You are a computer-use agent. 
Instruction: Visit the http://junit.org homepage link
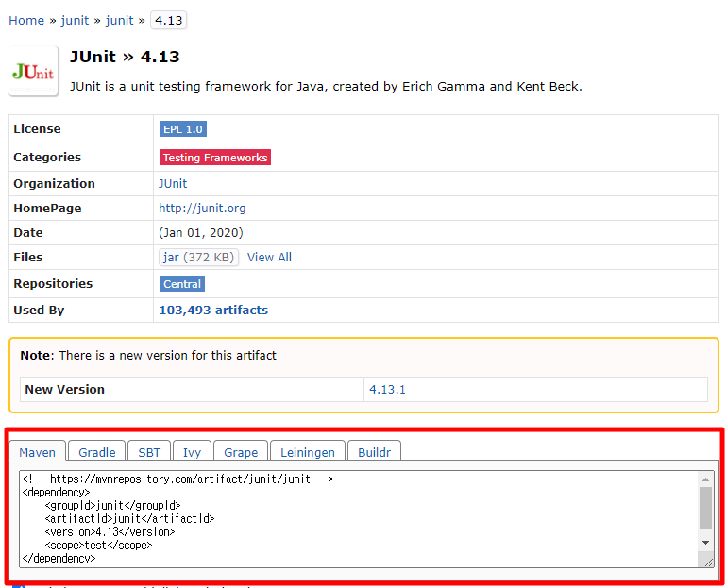(202, 209)
